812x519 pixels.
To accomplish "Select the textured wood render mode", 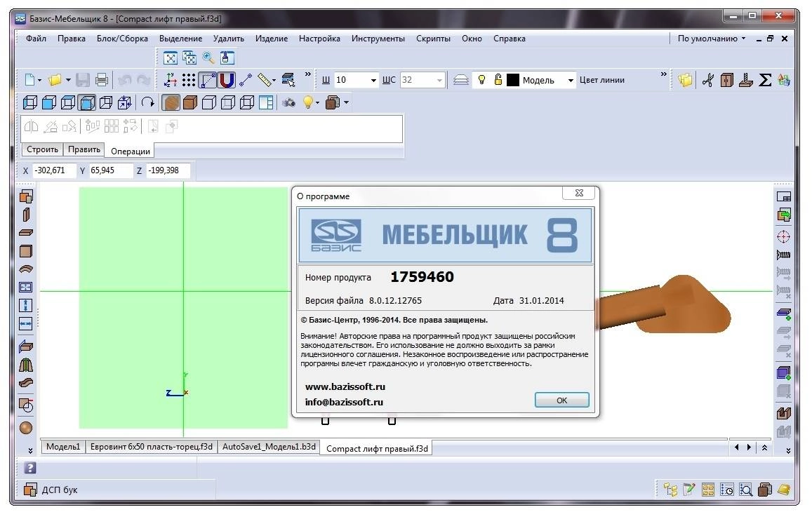I will 171,102.
